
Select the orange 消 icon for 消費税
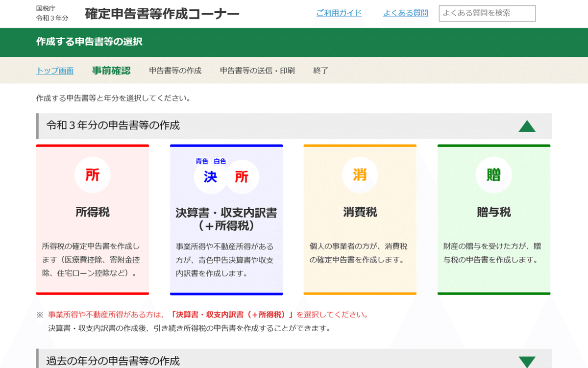360,174
